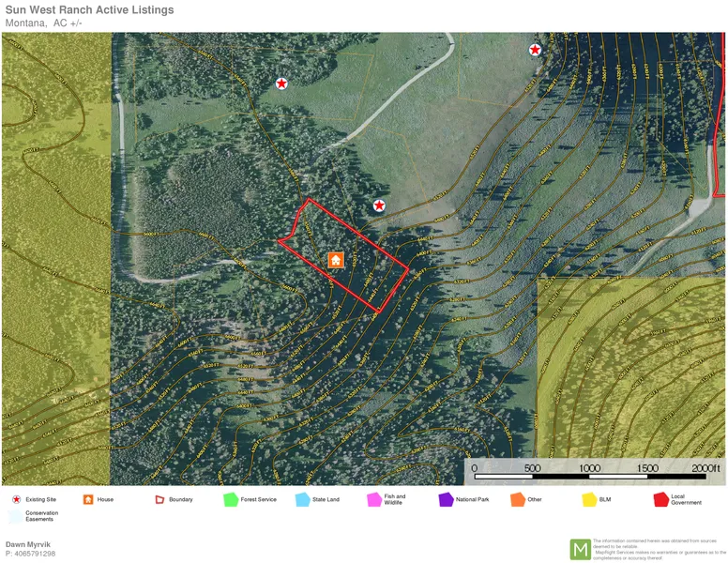
Task: Click the pink Fish and Wildlife swatch
Action: click(374, 499)
